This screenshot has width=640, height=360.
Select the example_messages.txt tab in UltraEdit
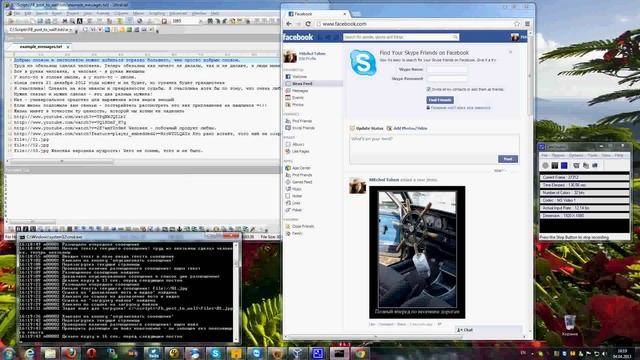click(40, 47)
